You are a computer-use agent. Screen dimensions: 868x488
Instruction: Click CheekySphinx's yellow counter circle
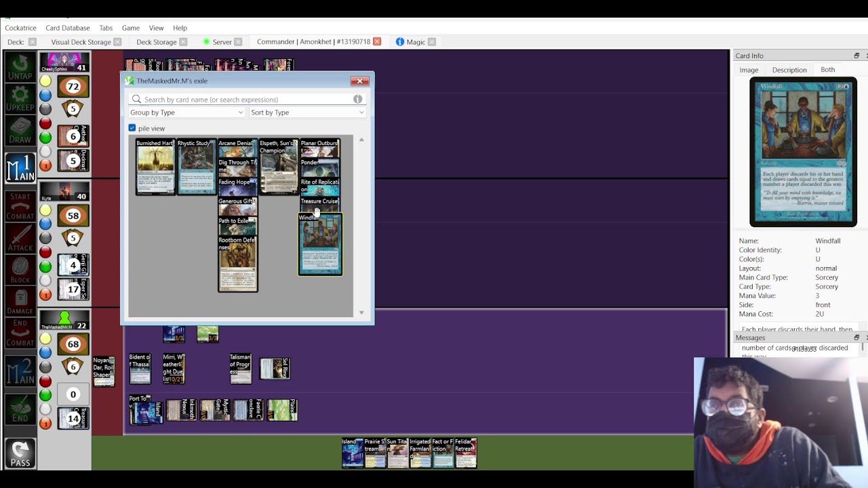click(45, 81)
